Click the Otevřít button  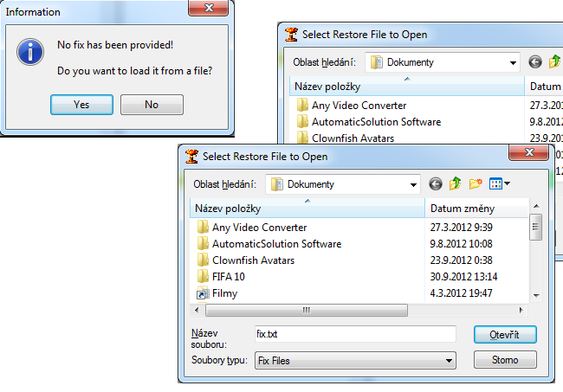(x=505, y=334)
